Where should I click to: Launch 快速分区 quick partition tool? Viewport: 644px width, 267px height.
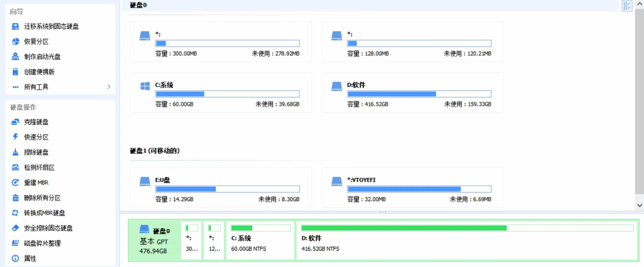pos(36,137)
